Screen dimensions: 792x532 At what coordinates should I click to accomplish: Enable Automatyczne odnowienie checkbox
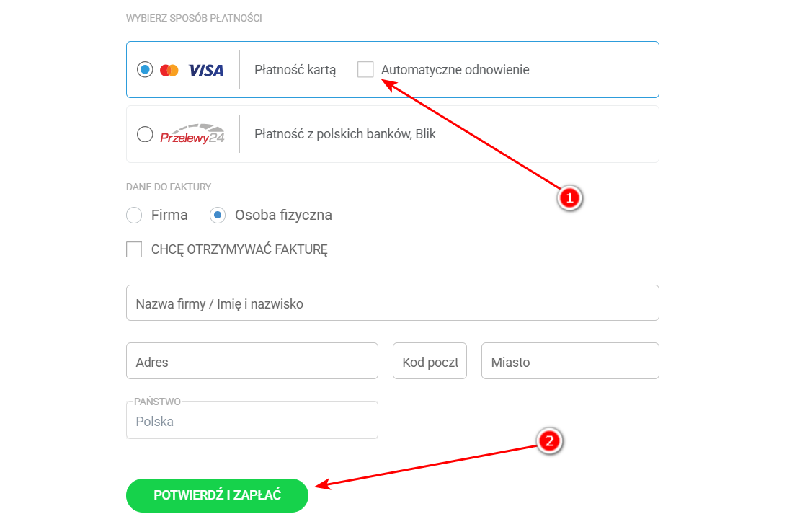pyautogui.click(x=365, y=70)
